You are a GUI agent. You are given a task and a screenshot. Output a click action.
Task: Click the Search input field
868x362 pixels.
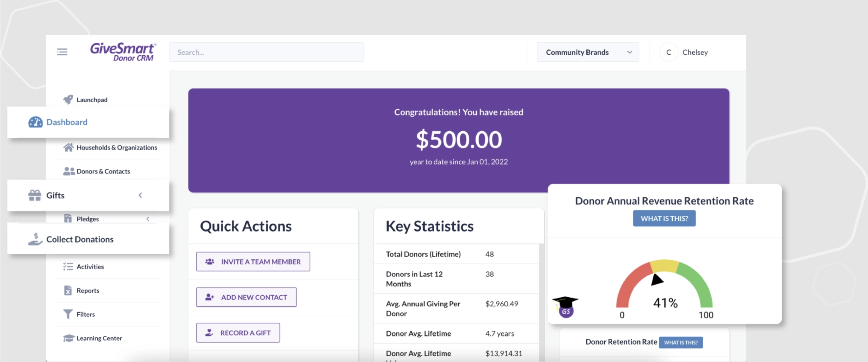tap(266, 52)
